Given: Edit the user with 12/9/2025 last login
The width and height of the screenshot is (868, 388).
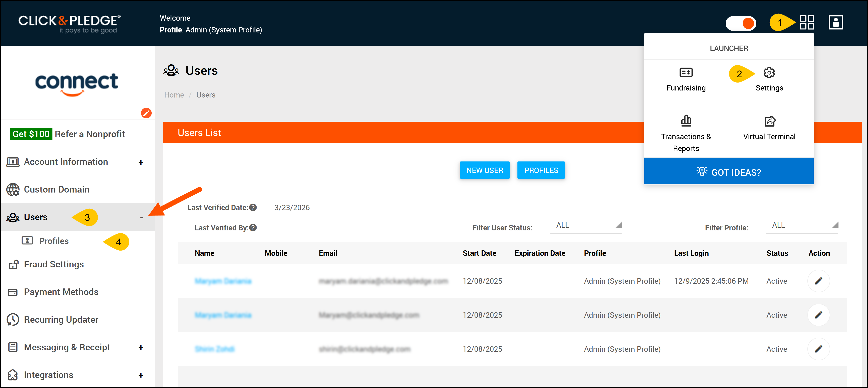Looking at the screenshot, I should 818,281.
